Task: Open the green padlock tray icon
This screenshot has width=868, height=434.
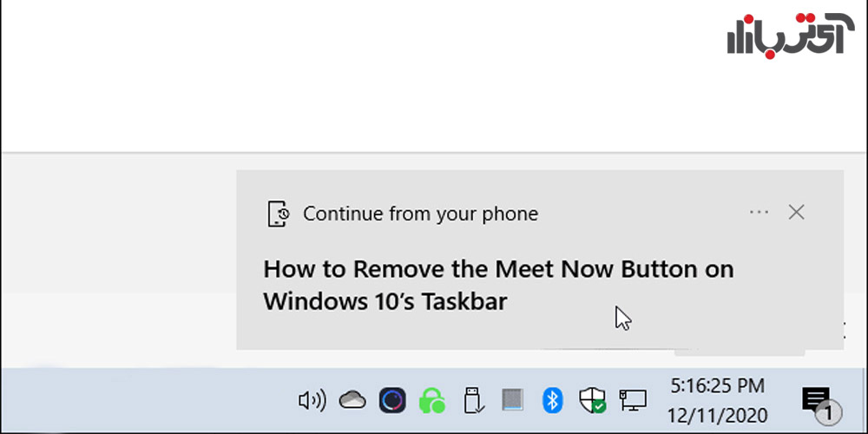Action: click(x=432, y=400)
